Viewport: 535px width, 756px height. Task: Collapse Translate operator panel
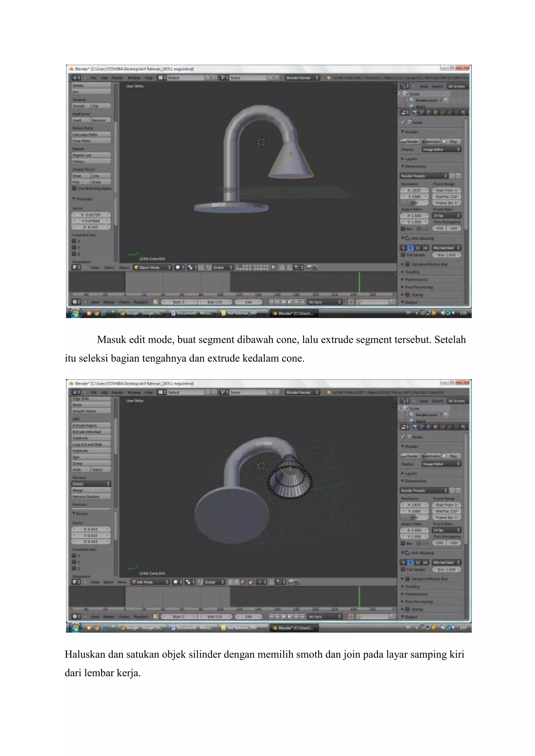pos(82,199)
